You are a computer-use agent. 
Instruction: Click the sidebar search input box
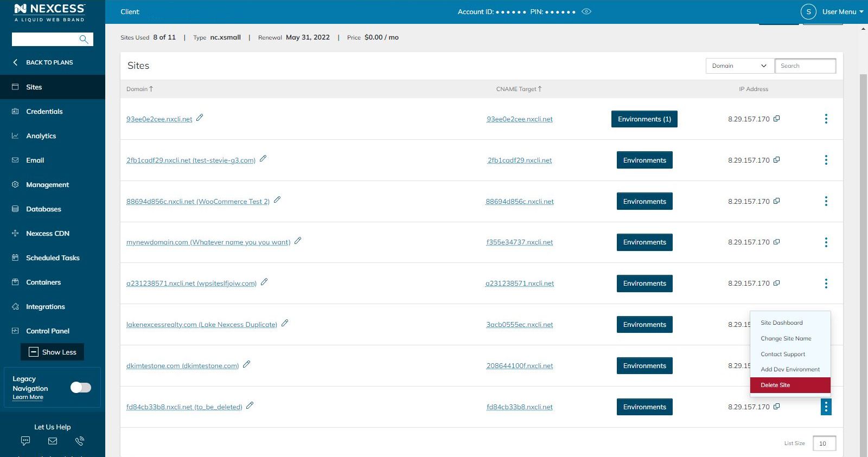46,39
